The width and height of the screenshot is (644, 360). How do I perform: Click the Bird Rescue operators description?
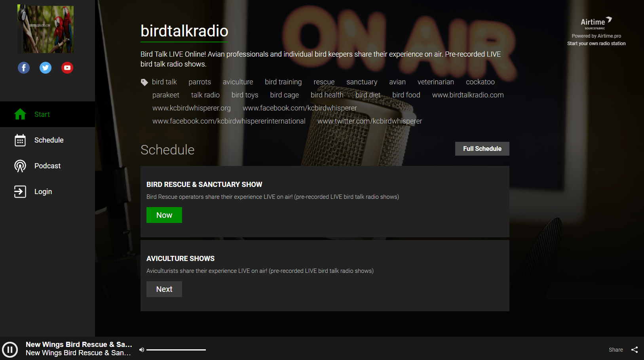point(273,197)
